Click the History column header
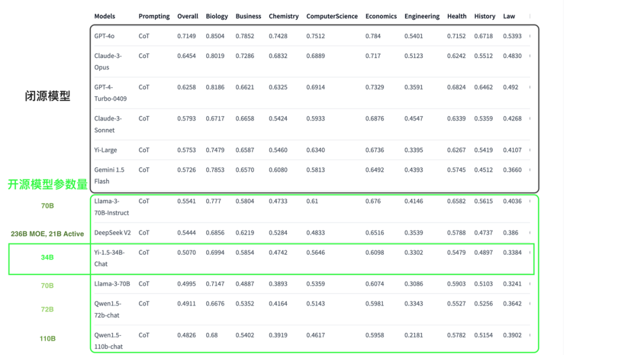 (x=484, y=17)
